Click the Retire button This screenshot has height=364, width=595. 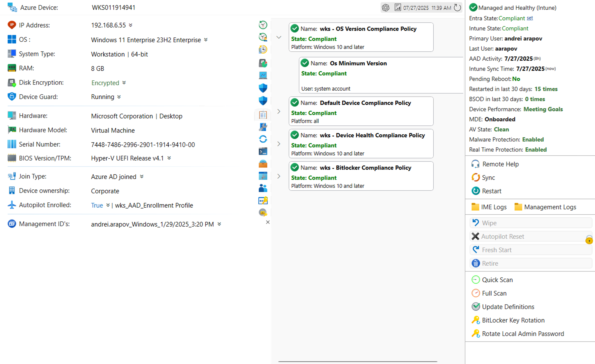click(x=531, y=263)
